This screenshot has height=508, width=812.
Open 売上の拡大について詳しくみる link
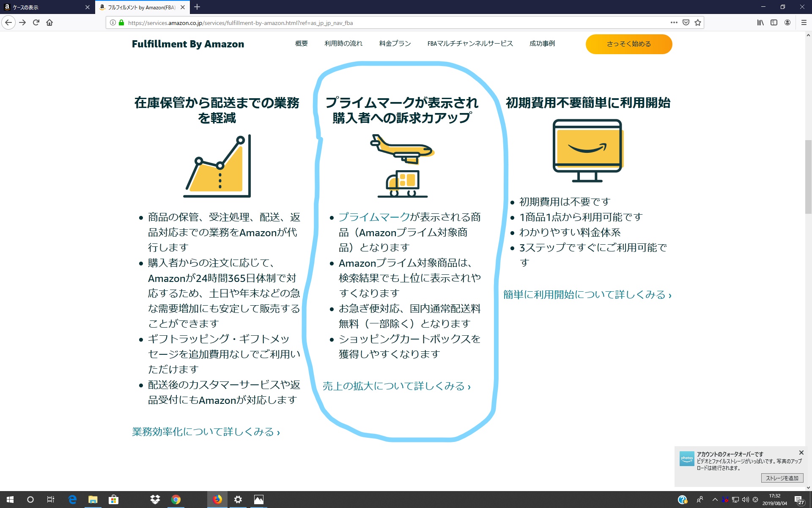[x=397, y=386]
